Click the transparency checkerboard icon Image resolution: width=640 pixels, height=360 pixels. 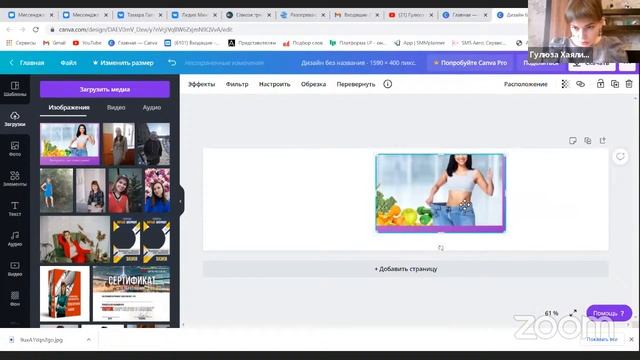(x=565, y=84)
